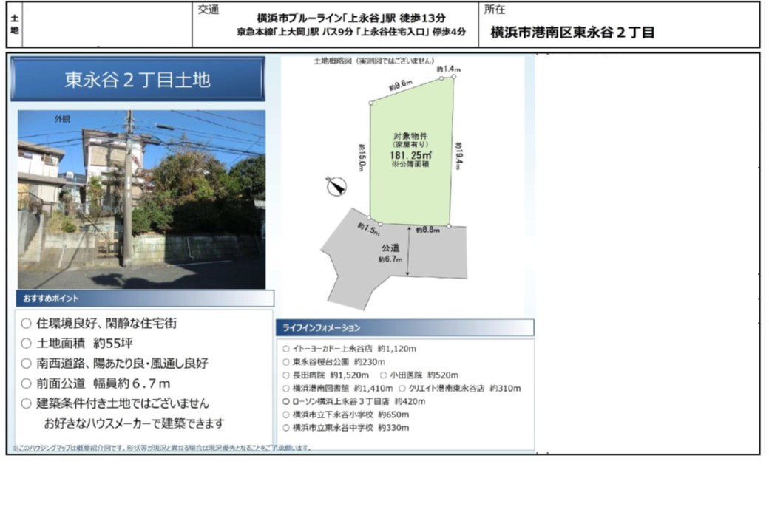
Task: Open the ライフインフォメーション section header
Action: 404,327
